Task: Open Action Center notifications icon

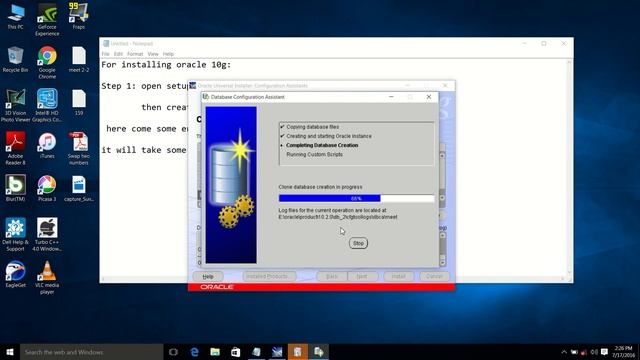Action: [x=604, y=352]
